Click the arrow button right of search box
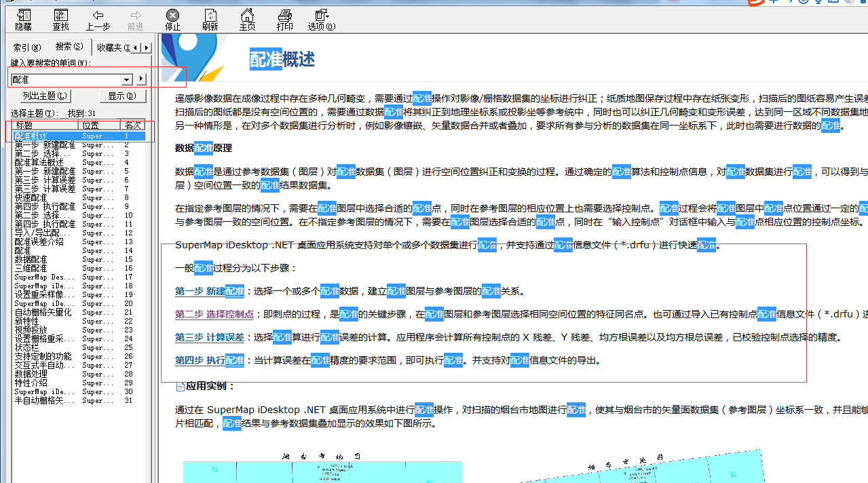The image size is (868, 483). (x=141, y=79)
